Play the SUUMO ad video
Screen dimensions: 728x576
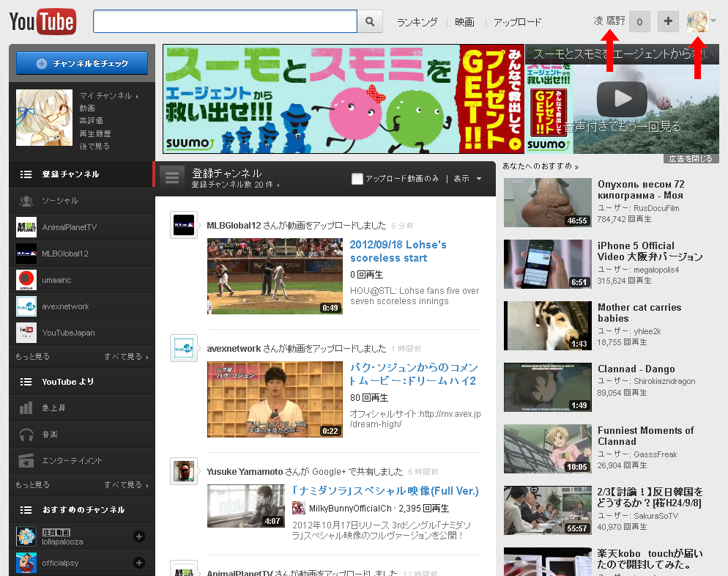(x=622, y=98)
